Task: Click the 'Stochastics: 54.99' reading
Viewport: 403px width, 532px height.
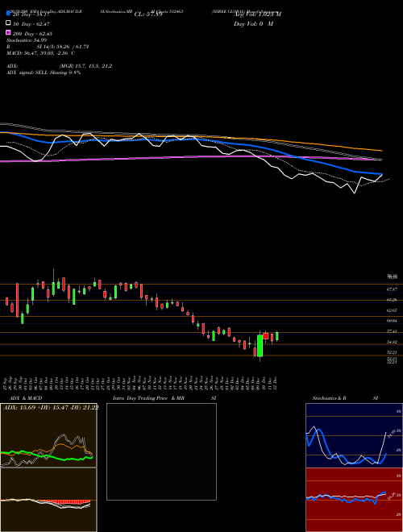Action: 27,40
